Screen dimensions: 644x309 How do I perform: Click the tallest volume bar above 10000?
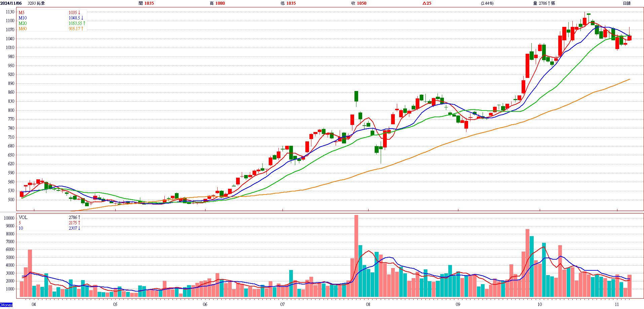pos(356,255)
